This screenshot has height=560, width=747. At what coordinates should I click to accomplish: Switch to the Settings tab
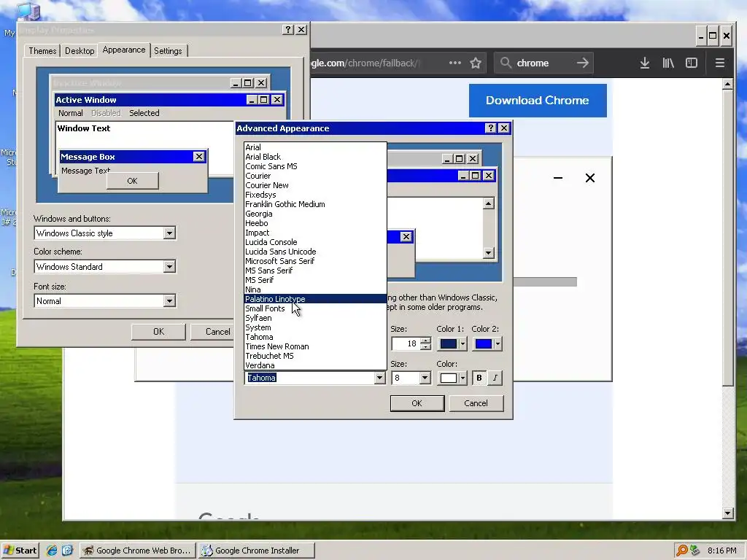point(168,51)
